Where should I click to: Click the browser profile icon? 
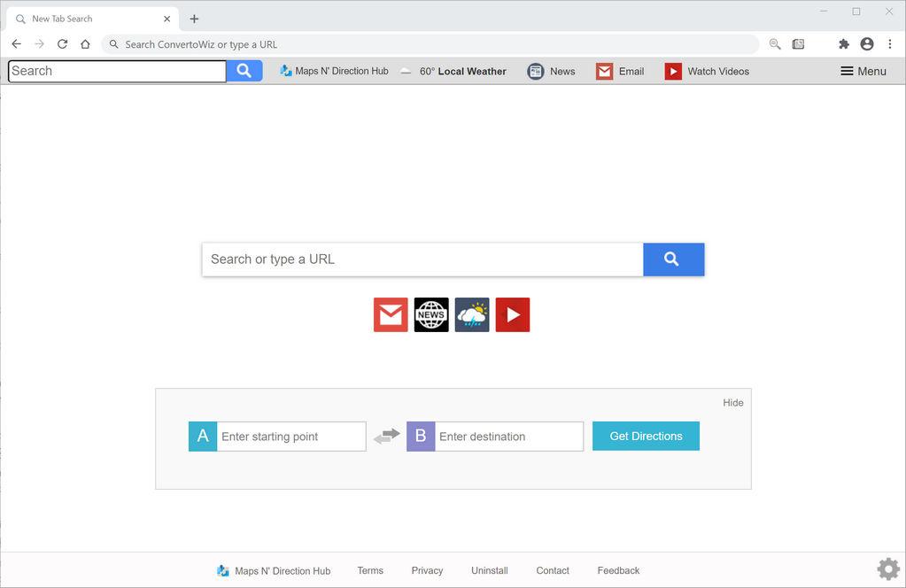click(866, 43)
